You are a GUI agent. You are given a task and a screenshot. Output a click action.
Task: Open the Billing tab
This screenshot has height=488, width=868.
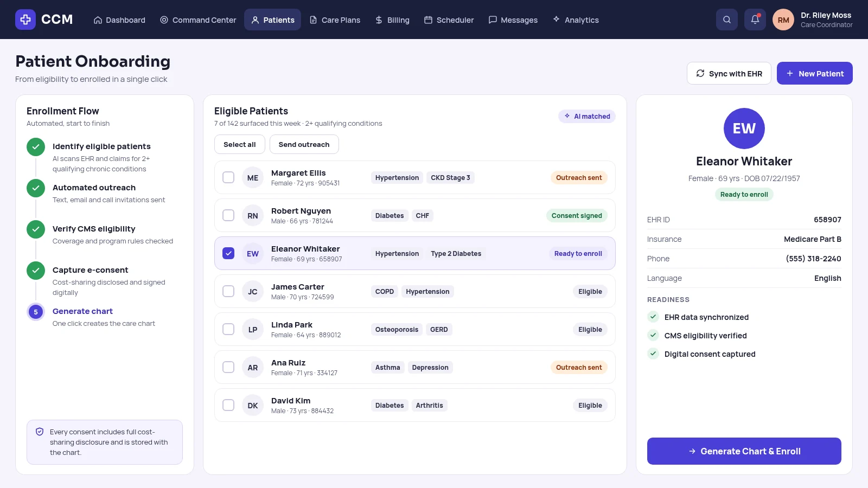[392, 20]
